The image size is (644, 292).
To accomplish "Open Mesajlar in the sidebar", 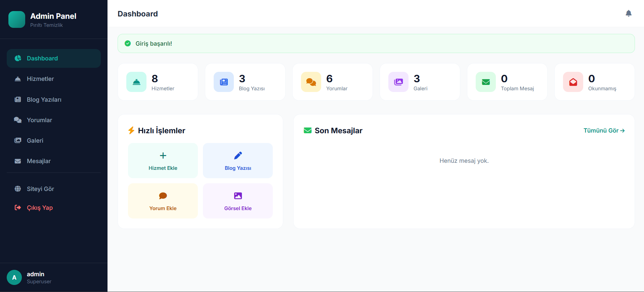I will click(54, 161).
